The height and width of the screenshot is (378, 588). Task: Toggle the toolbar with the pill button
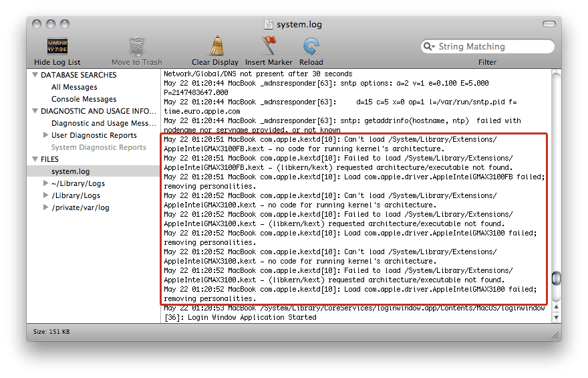click(549, 24)
